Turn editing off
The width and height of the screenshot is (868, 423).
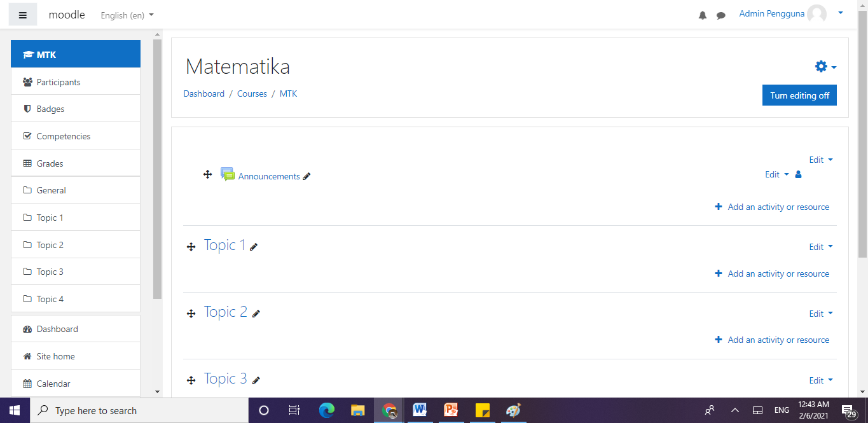[799, 95]
